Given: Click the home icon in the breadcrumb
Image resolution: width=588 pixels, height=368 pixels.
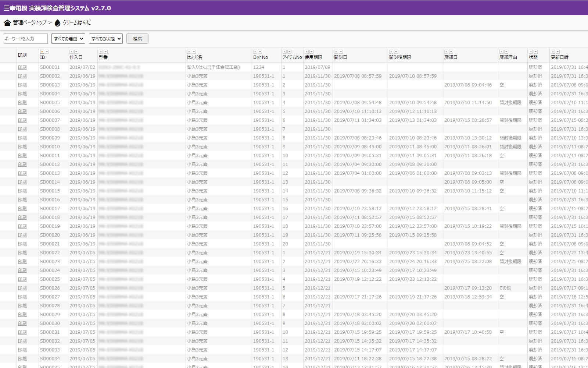Looking at the screenshot, I should point(7,23).
